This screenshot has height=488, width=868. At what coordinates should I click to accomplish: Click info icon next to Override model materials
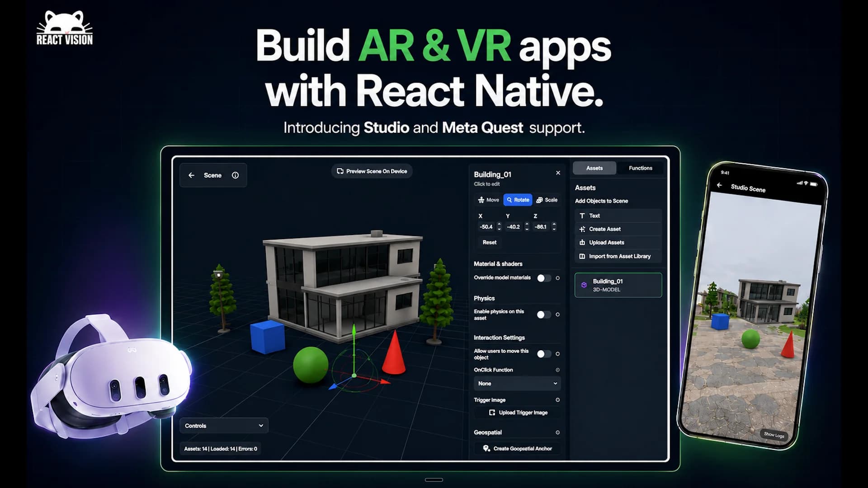(x=558, y=278)
